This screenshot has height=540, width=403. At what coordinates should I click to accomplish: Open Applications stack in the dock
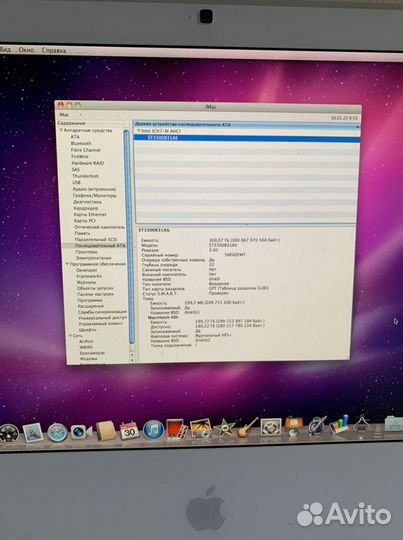[394, 423]
